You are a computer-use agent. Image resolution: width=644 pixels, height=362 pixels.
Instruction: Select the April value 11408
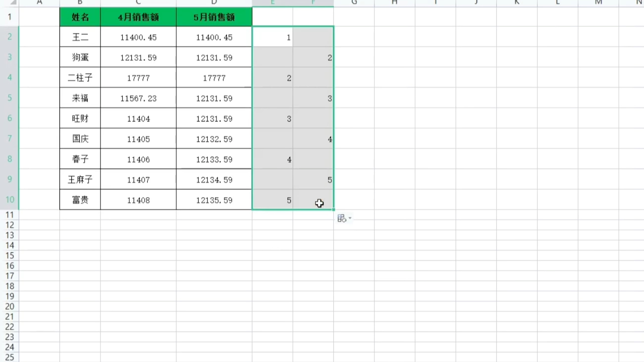[x=138, y=200]
